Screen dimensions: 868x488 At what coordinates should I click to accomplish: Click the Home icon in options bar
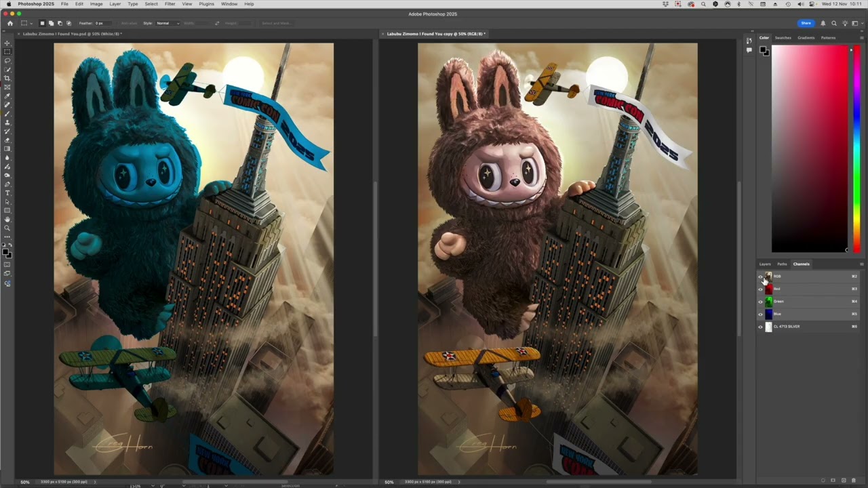pos(9,23)
